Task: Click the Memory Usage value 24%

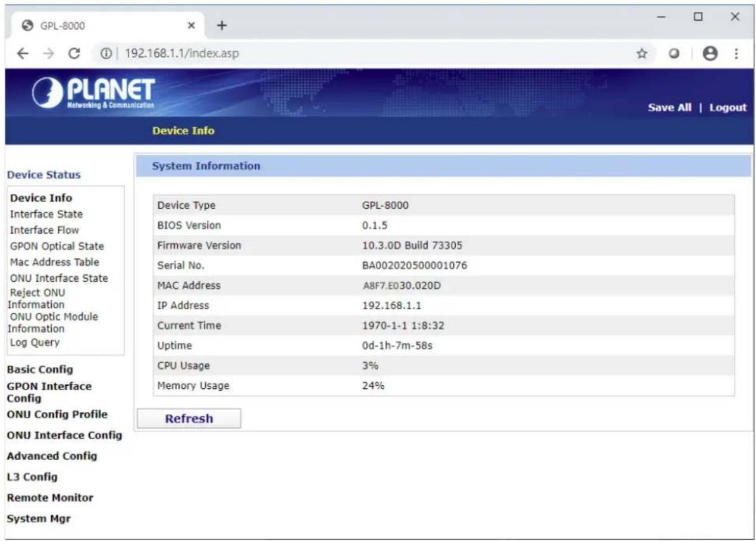Action: [x=374, y=386]
